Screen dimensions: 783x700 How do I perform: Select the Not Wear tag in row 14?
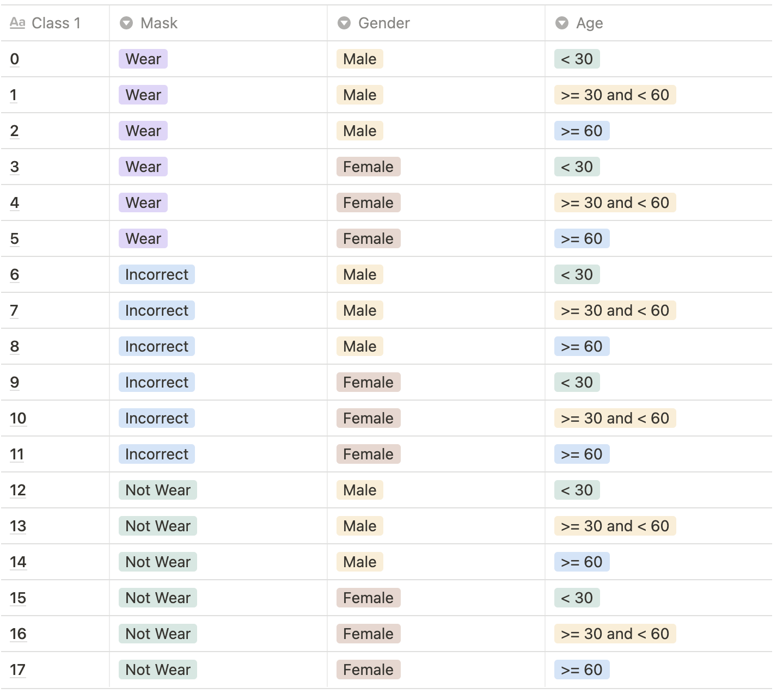[157, 562]
